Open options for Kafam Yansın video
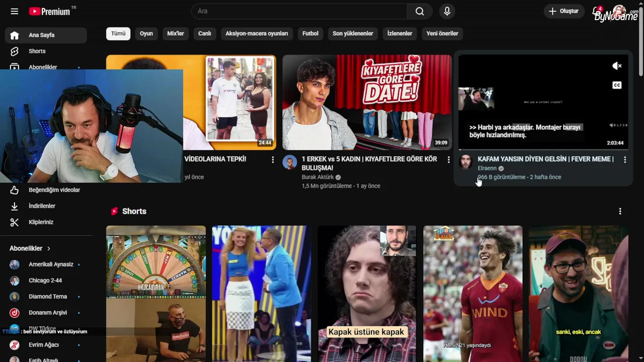 [x=625, y=159]
